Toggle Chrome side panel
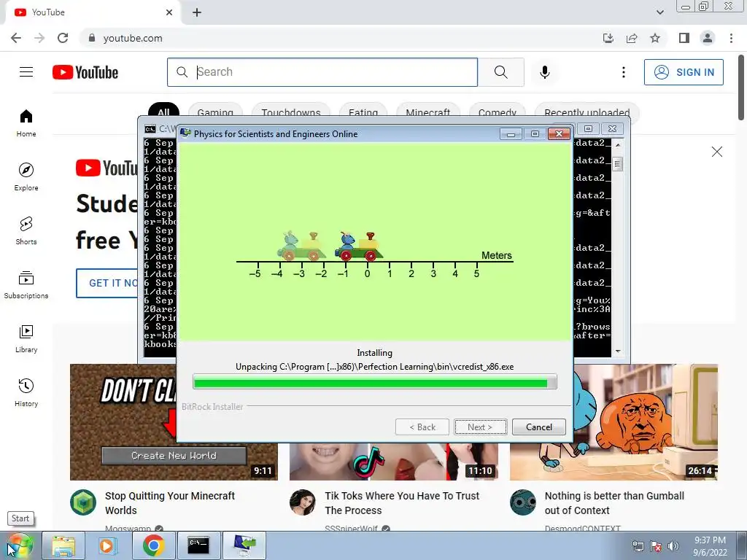 (684, 38)
